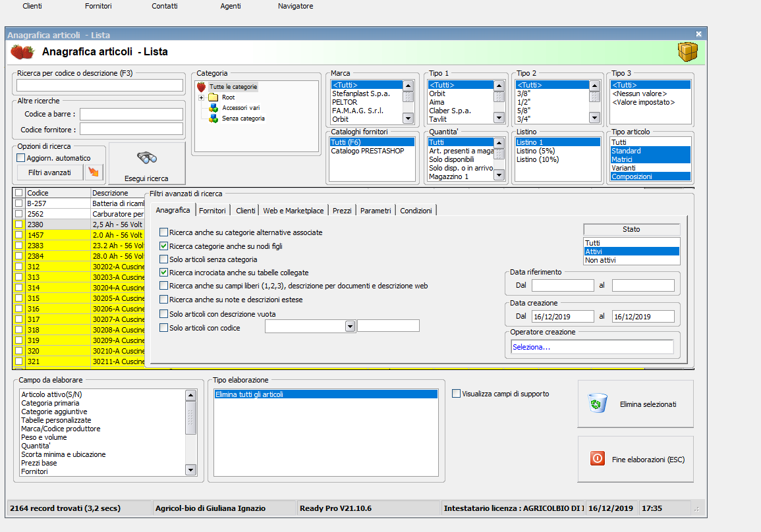
Task: Open the Solo articoli con codice dropdown
Action: click(350, 326)
